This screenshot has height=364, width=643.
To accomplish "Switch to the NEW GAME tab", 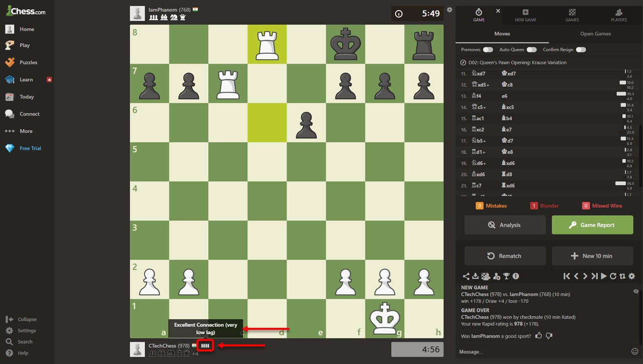I will pos(525,15).
